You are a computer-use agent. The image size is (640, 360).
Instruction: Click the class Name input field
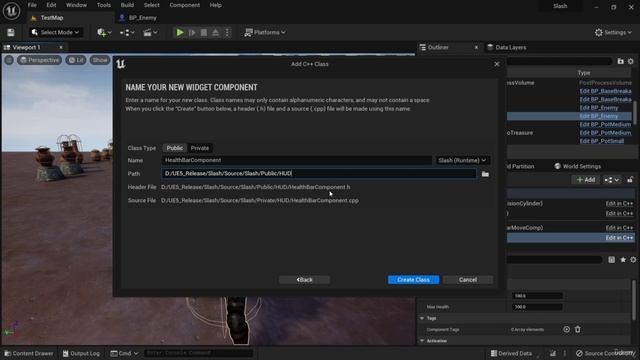(297, 160)
